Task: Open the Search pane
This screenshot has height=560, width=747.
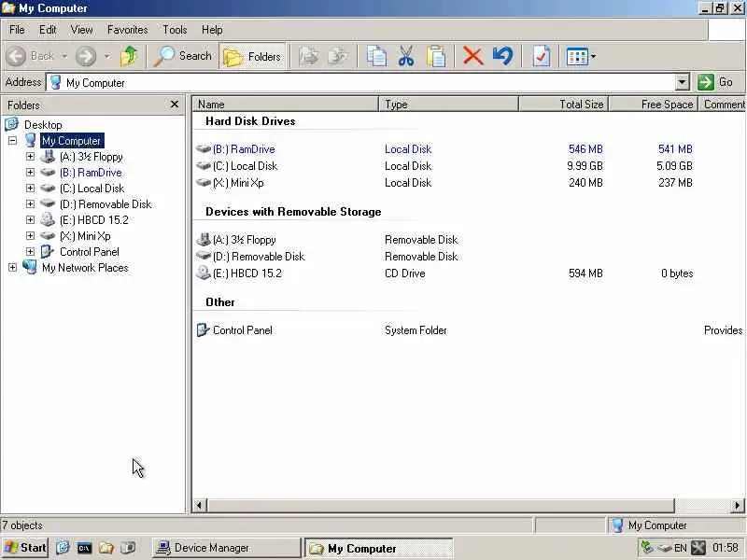Action: point(183,56)
